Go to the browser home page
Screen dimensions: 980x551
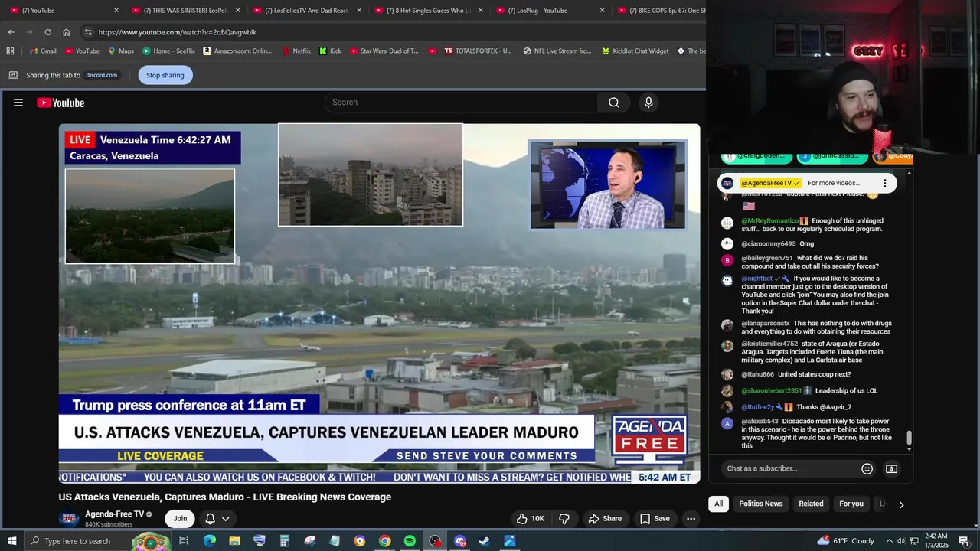coord(66,32)
